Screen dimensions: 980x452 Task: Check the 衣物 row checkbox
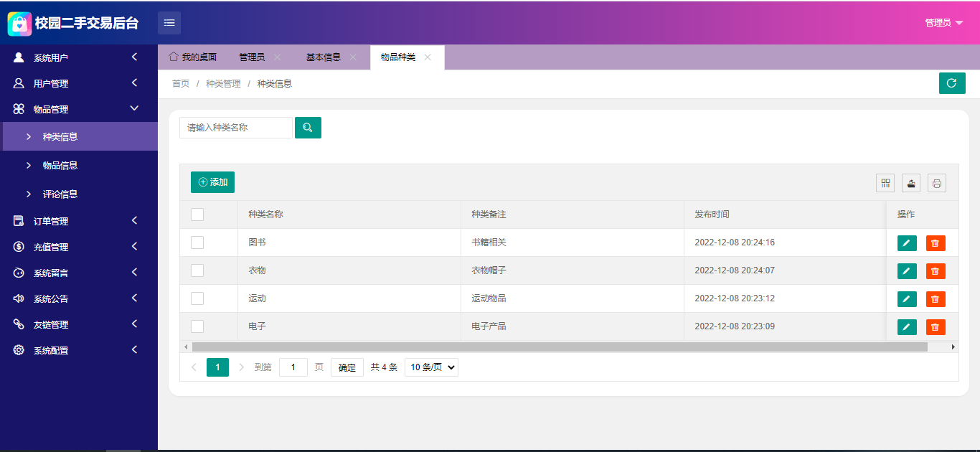click(x=197, y=270)
